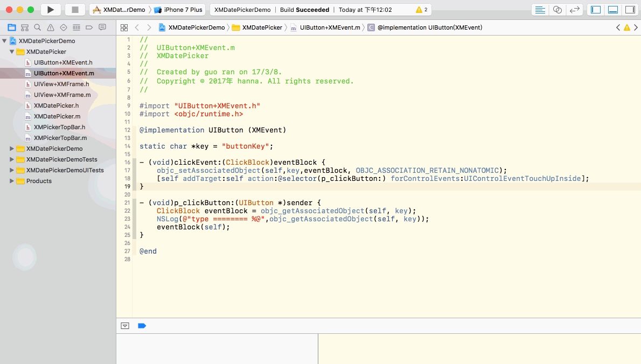Click the warning icon in jump bar
Screen dimensions: 641x364
tap(626, 27)
